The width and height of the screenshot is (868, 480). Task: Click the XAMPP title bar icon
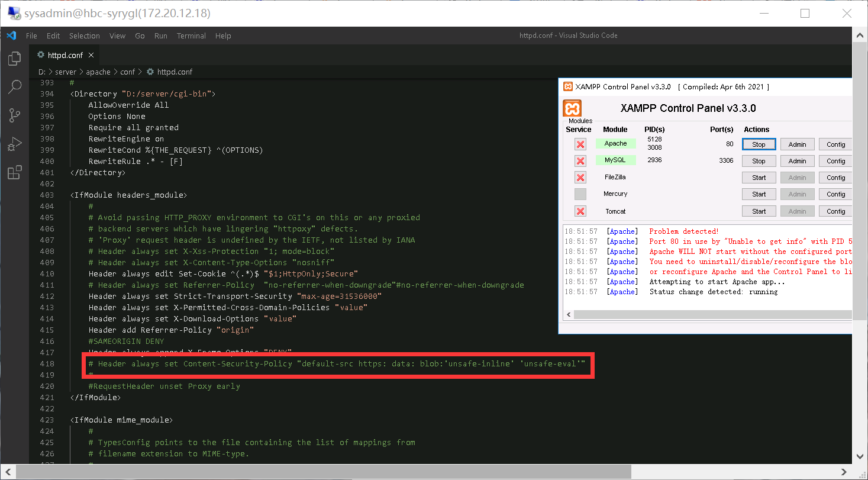click(567, 87)
